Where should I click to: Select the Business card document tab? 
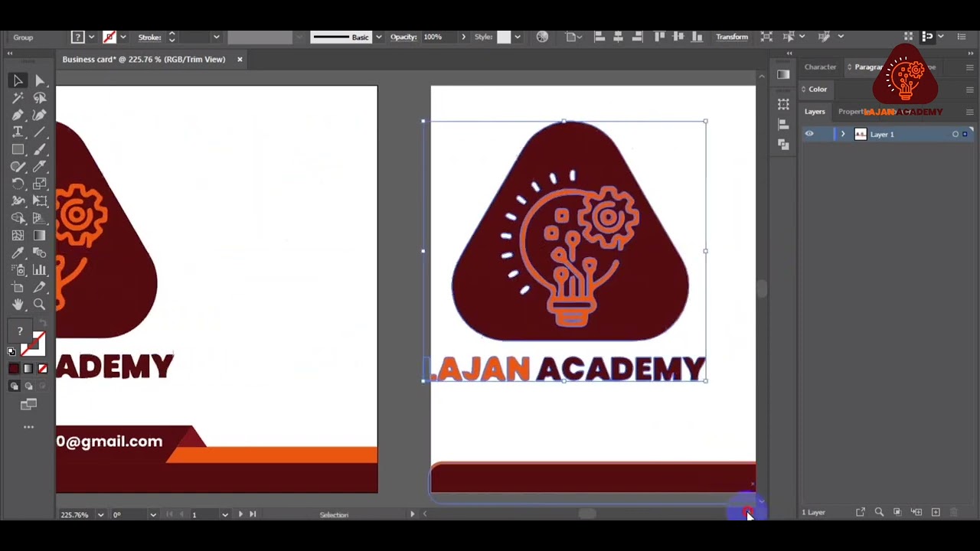point(144,59)
